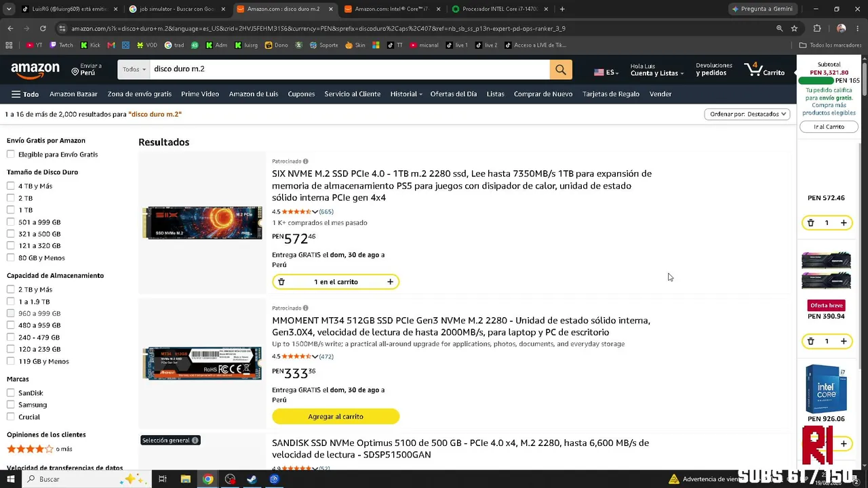
Task: Open SIX NVMe SSD product image
Action: point(202,223)
